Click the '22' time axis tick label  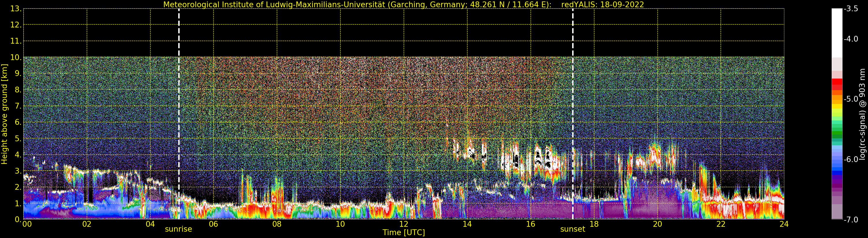pos(721,224)
